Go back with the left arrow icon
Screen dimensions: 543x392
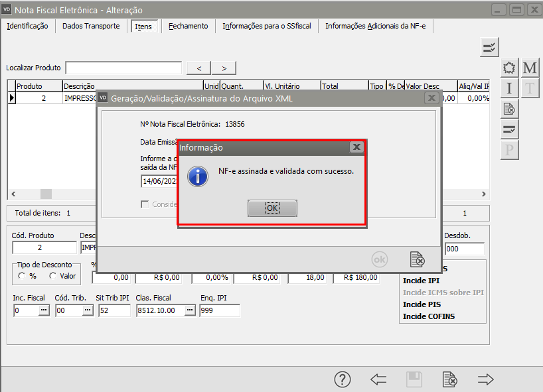378,379
